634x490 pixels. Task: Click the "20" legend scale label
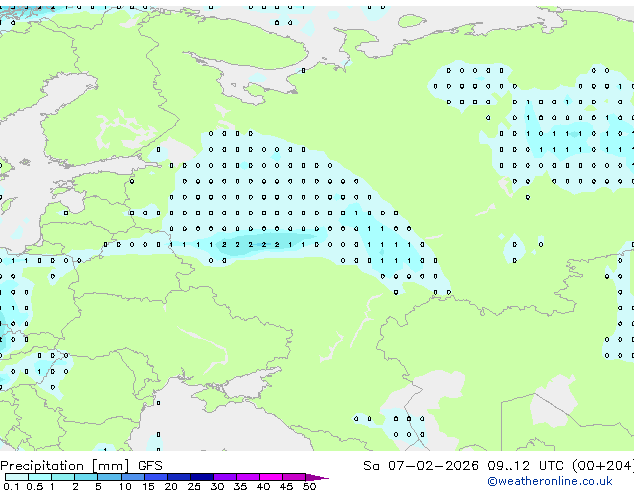(x=171, y=486)
